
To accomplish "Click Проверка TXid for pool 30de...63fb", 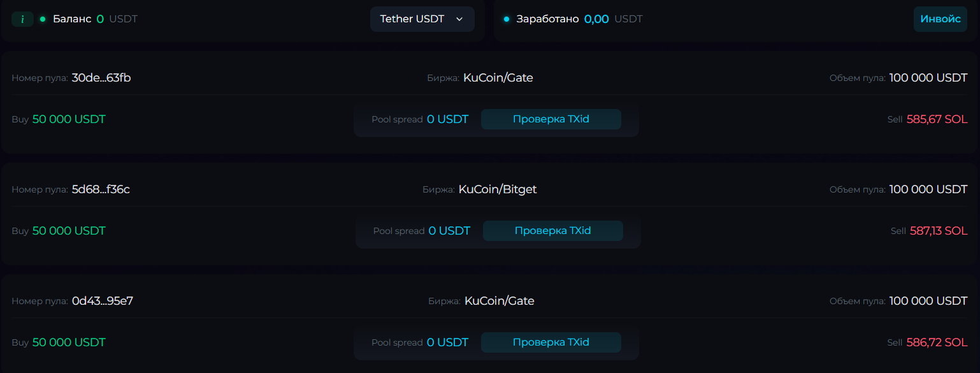I will (551, 119).
